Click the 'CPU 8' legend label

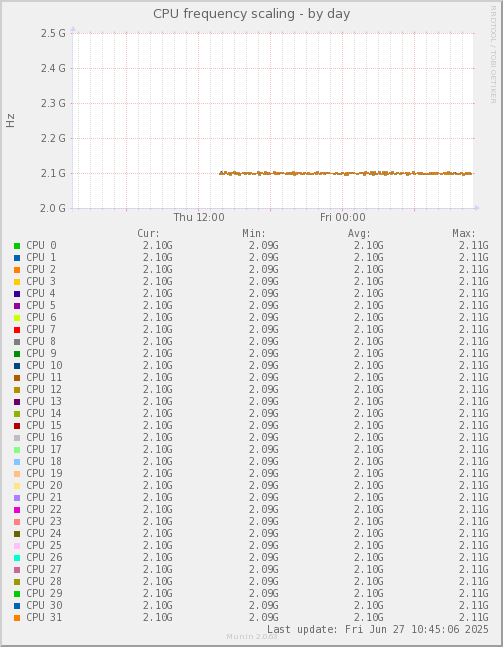click(41, 341)
